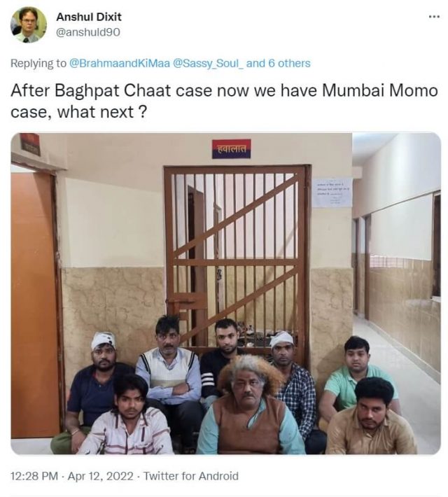Click the words "Baghpat Chaat" in the tweet
This screenshot has height=497, width=448.
[113, 91]
